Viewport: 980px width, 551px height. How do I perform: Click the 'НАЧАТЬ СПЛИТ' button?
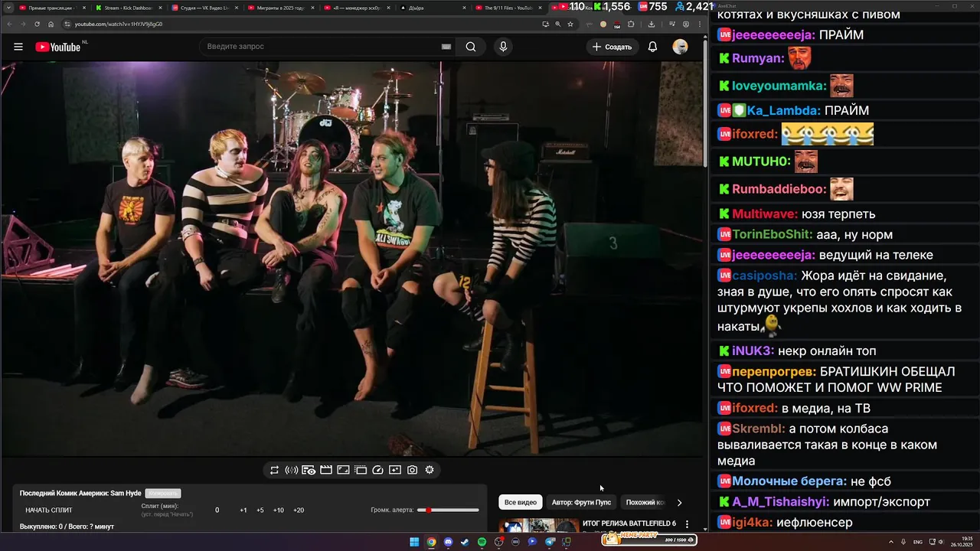coord(49,510)
